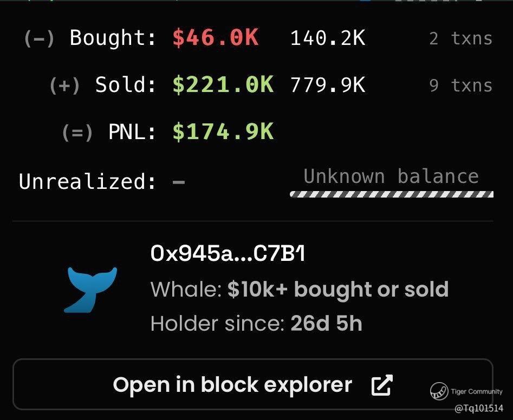Viewport: 513px width, 420px height.
Task: Click the external link arrow icon
Action: 382,385
